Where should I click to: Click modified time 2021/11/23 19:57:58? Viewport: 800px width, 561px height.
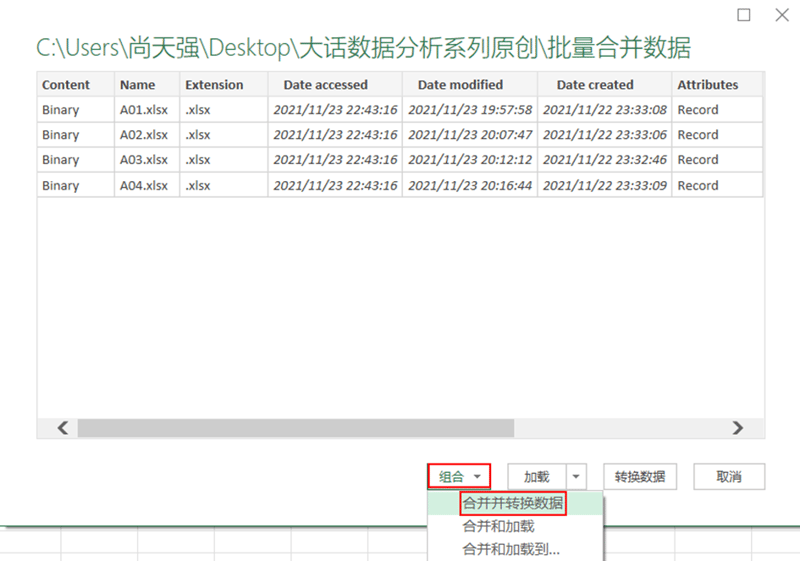[x=470, y=110]
